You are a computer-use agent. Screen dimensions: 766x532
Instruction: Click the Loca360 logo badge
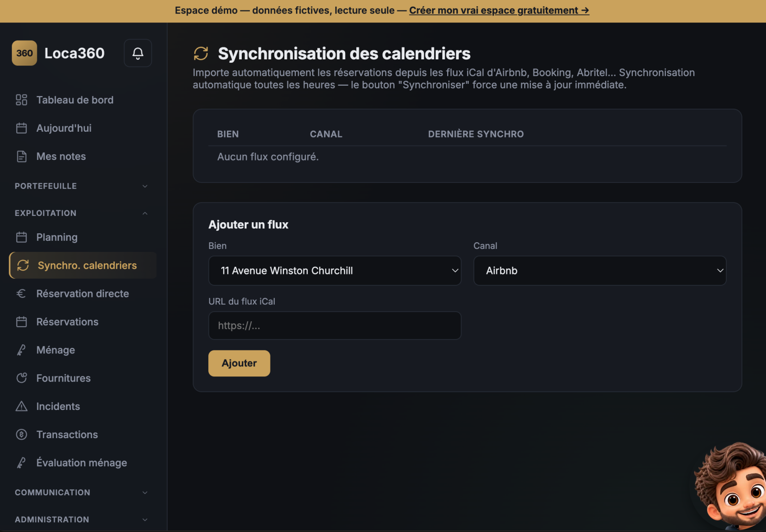coord(24,53)
